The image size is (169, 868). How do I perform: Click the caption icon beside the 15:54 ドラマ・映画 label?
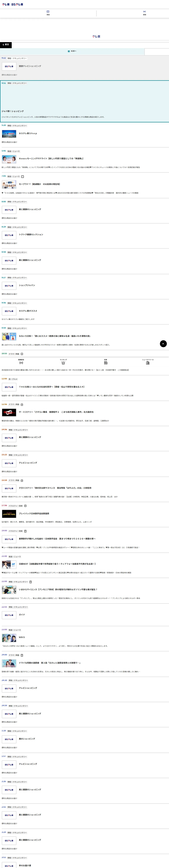click(22, 480)
